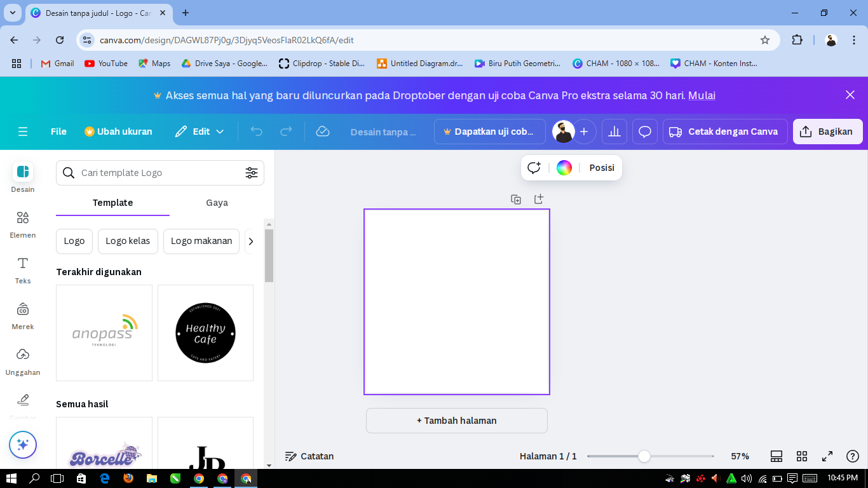Select the anopass logo template

[x=104, y=333]
